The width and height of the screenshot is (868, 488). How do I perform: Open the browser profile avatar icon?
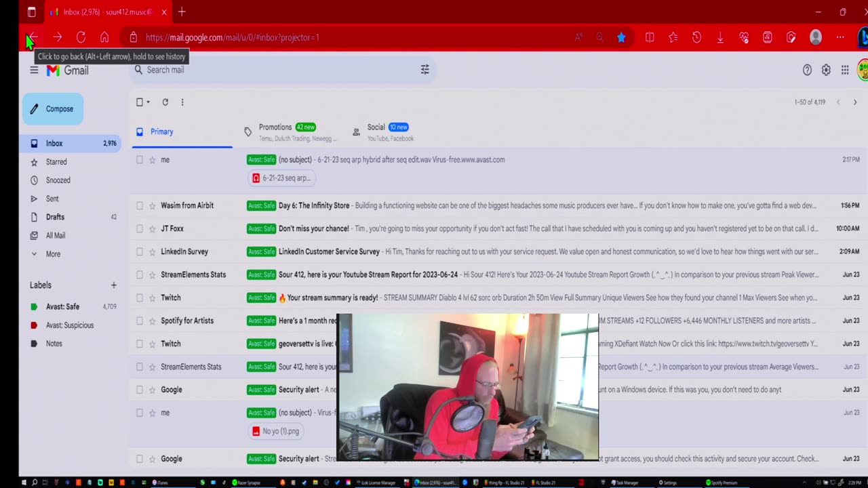coord(816,38)
